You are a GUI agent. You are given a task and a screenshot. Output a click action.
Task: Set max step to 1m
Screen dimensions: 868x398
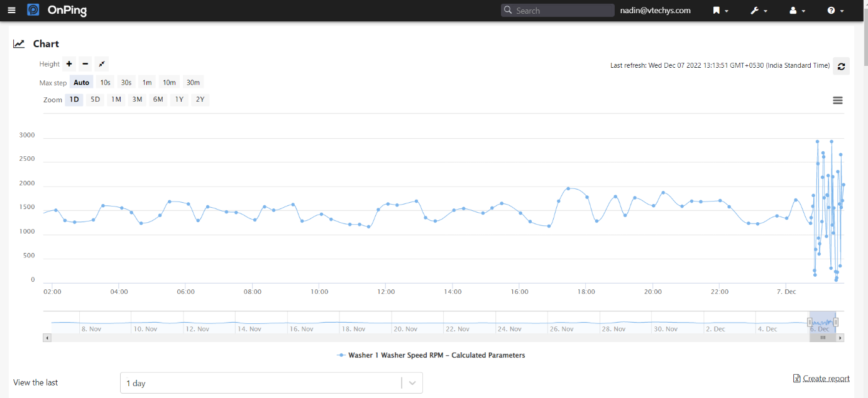pyautogui.click(x=146, y=82)
